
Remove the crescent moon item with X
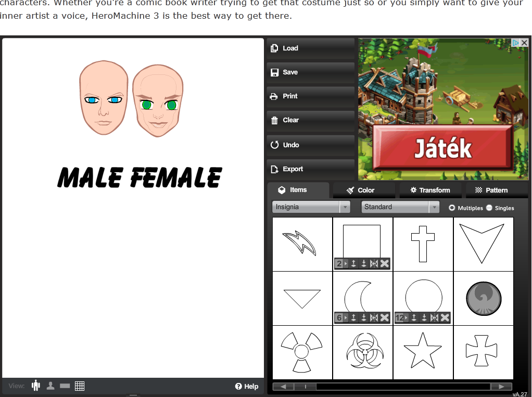[385, 318]
